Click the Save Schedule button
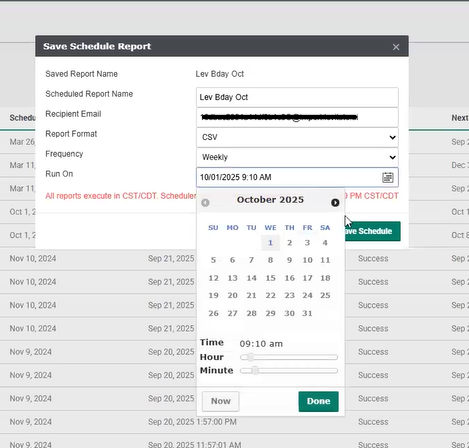Viewport: 469px width, 448px height. tap(372, 231)
